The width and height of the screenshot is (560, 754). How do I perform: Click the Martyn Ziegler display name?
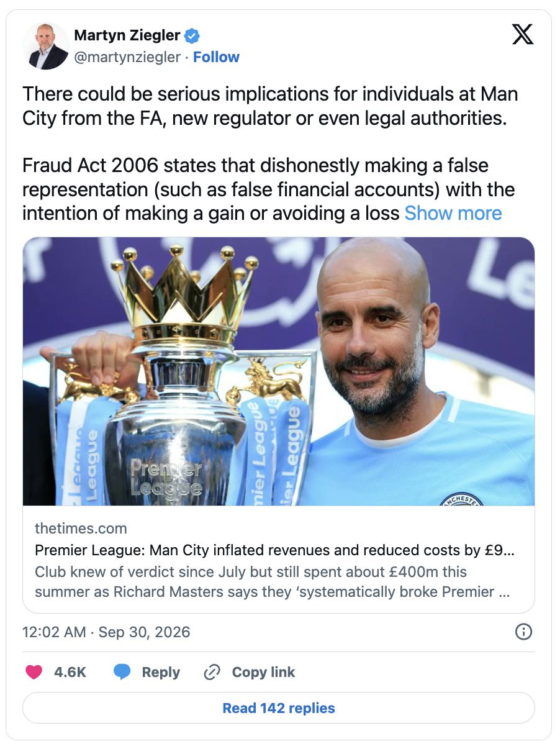click(x=127, y=35)
